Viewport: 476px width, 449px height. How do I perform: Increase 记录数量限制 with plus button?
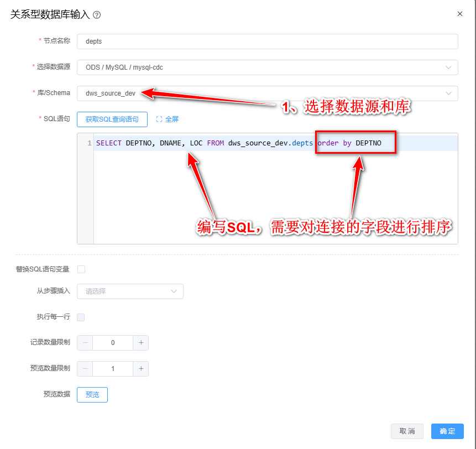coord(141,343)
